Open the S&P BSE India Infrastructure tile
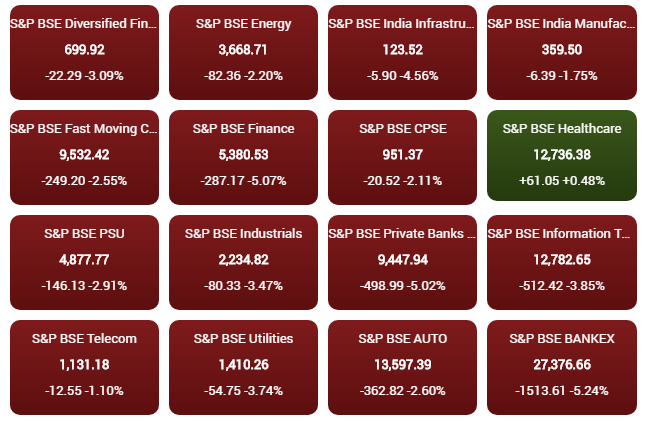Screen dimensions: 646x421 click(402, 50)
